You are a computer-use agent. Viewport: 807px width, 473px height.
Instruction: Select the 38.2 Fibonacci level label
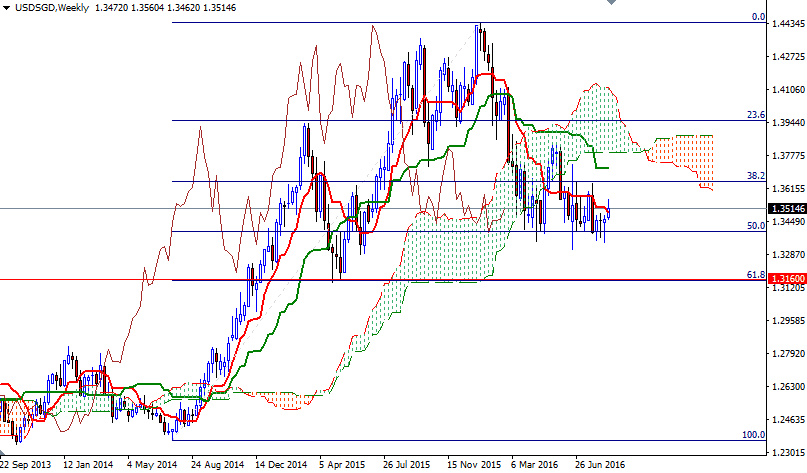[756, 176]
